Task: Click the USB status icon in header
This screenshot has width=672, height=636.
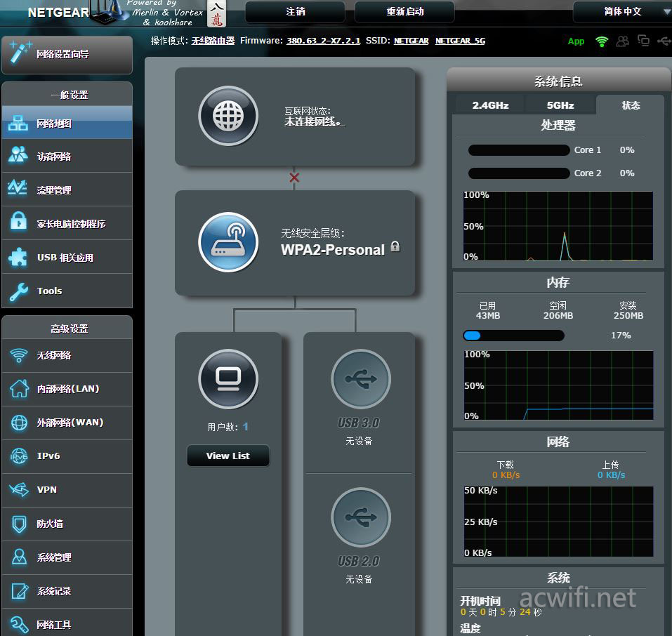Action: tap(664, 41)
